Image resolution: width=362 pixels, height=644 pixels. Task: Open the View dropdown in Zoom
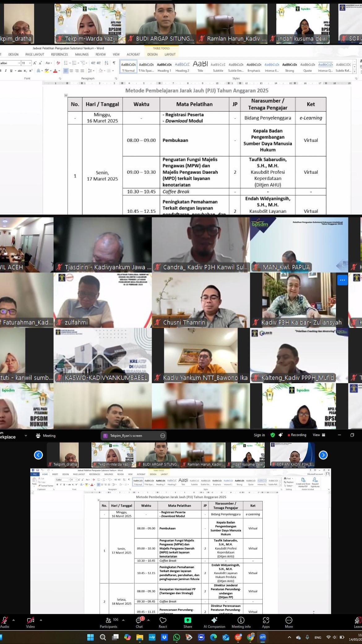click(x=319, y=435)
